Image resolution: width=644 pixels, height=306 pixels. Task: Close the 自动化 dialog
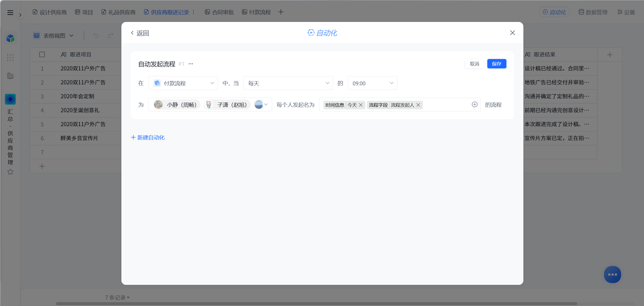pyautogui.click(x=513, y=33)
